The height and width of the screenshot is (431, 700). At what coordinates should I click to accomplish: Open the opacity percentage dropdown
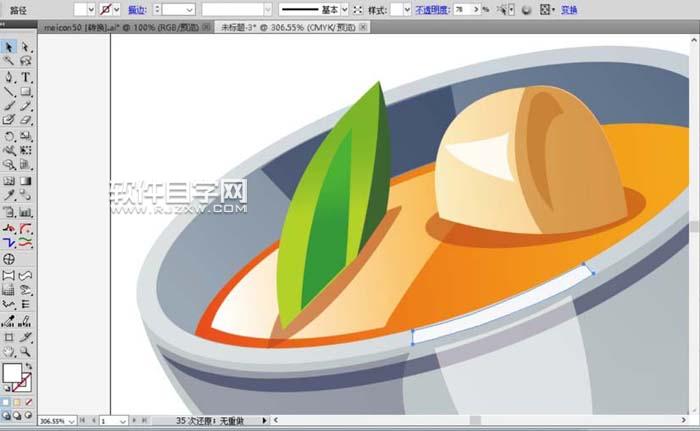click(x=486, y=9)
